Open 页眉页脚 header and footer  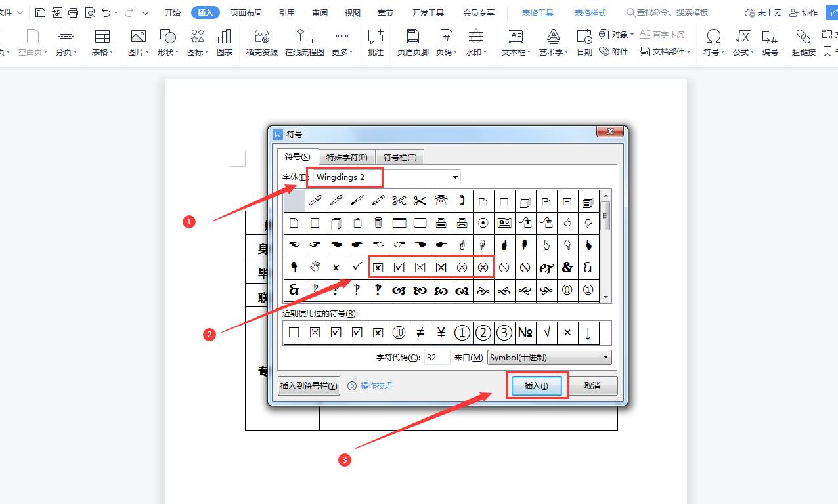[x=412, y=43]
